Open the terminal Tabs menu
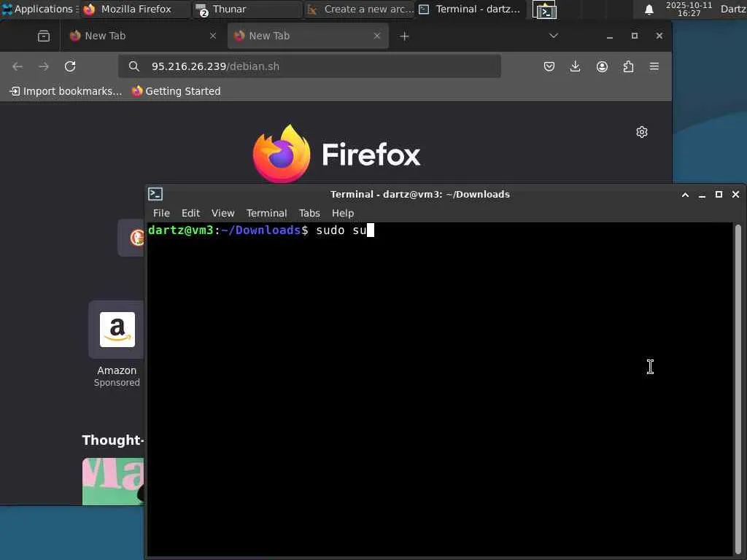The image size is (747, 560). coord(309,214)
